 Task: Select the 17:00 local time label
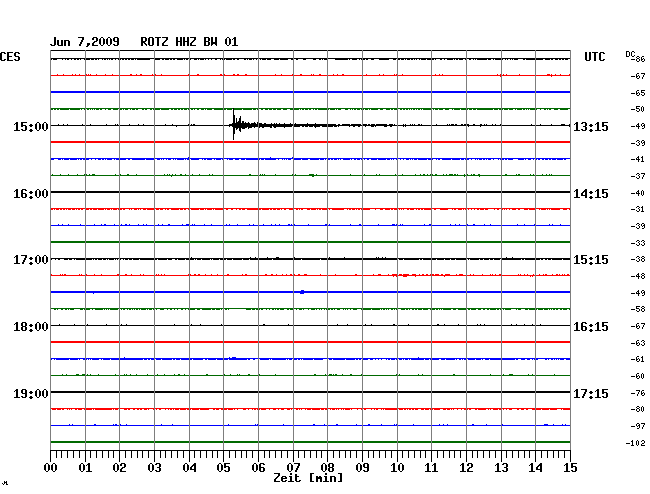pos(31,260)
